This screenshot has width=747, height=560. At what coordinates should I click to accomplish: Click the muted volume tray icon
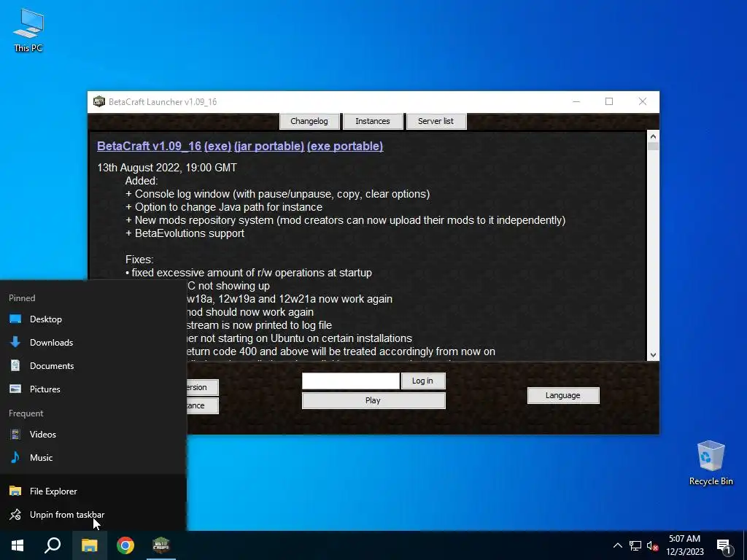click(x=652, y=545)
